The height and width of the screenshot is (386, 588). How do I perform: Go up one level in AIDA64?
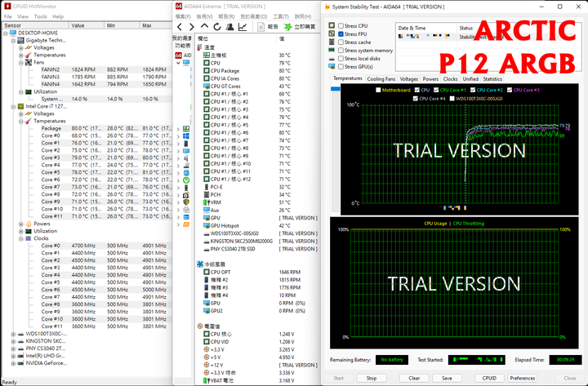(x=204, y=26)
